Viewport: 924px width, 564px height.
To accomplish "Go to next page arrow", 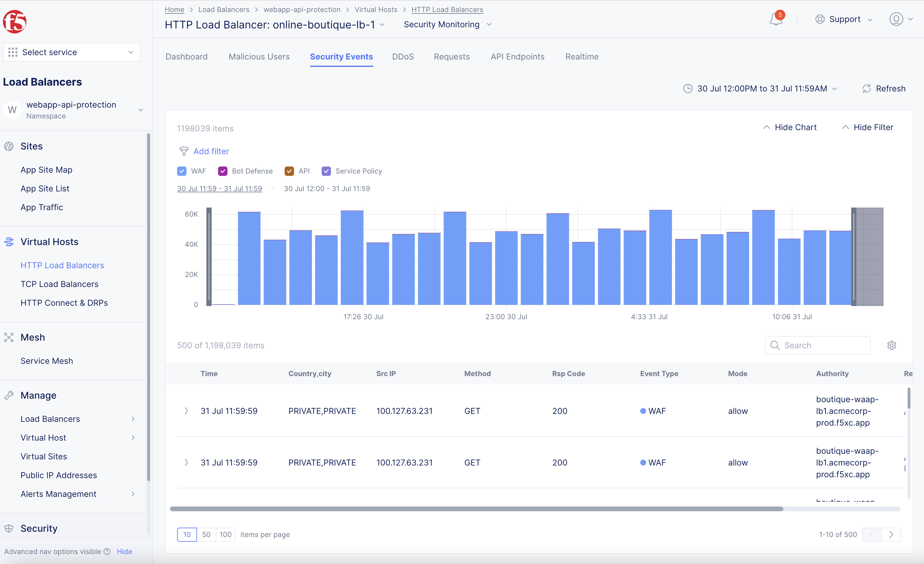I will tap(891, 534).
